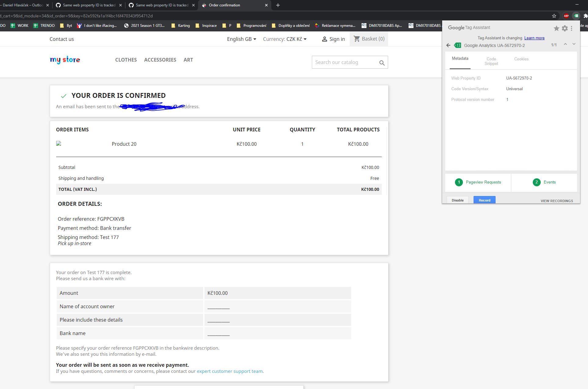Click the Tag Assistant extension icon
The height and width of the screenshot is (389, 588).
pyautogui.click(x=576, y=16)
